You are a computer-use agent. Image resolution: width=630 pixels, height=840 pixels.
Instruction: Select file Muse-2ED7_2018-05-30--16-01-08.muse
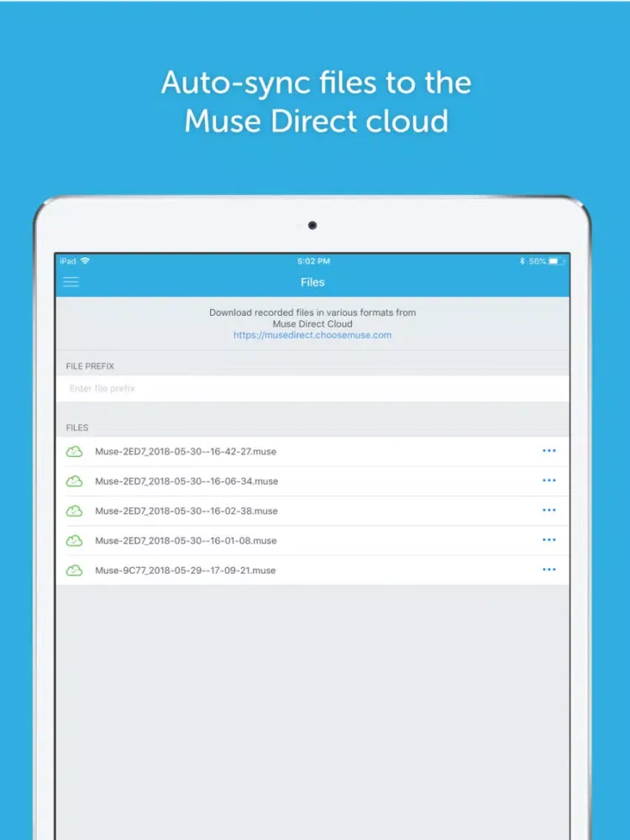(x=312, y=540)
